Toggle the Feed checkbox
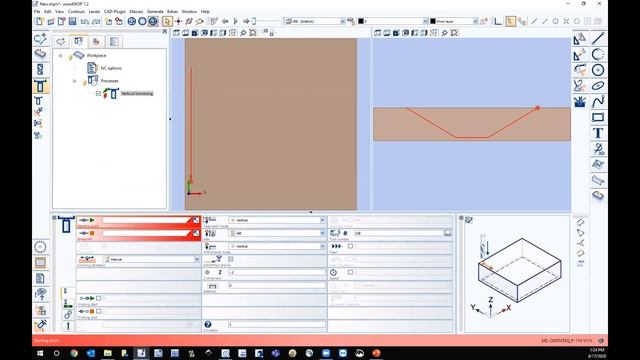The width and height of the screenshot is (640, 360). pyautogui.click(x=350, y=246)
